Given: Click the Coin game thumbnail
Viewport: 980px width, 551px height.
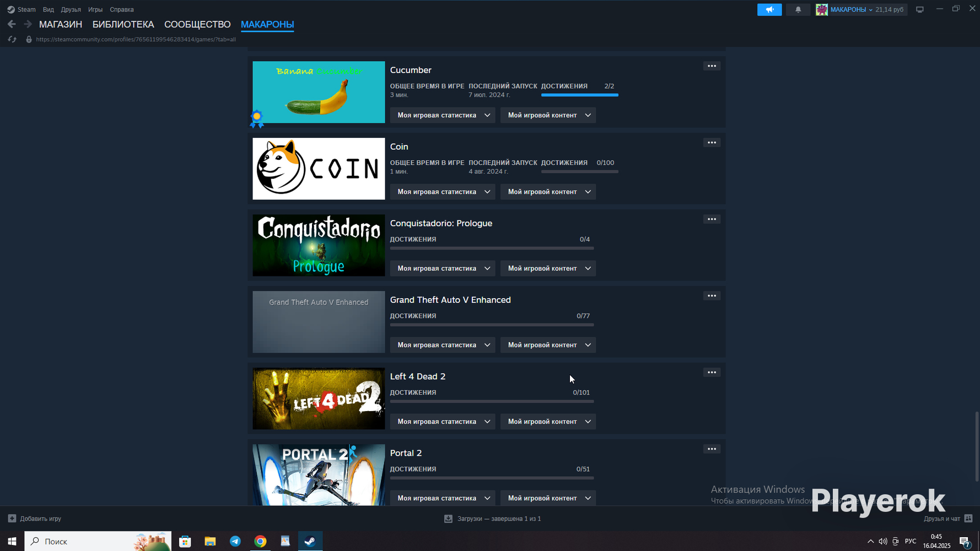Looking at the screenshot, I should pos(319,169).
